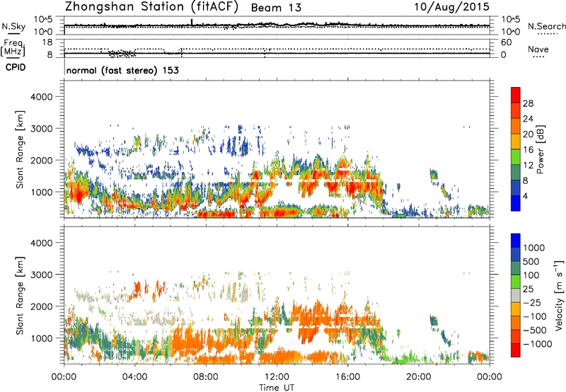
Task: Click the Nave legend label
Action: 538,49
